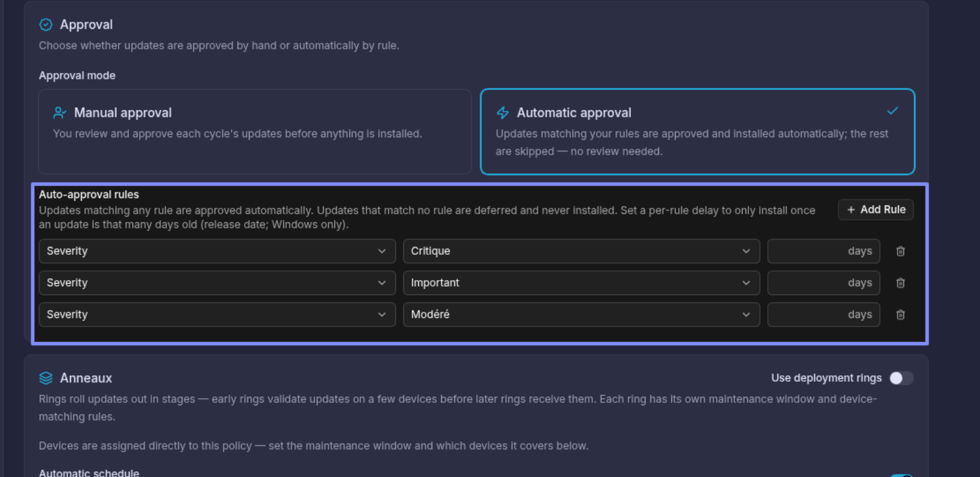
Task: Click the Approval section checkmark icon
Action: tap(46, 25)
